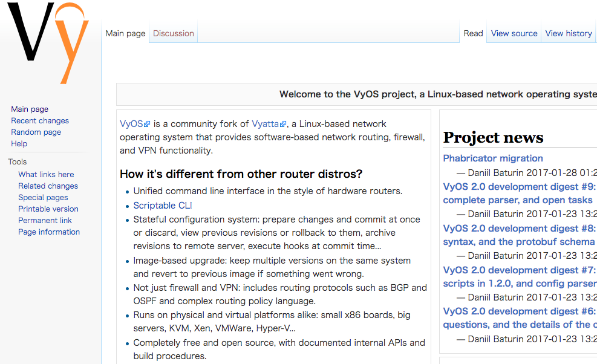Click the Welcome to the VyOS project banner
Viewport: 597px width, 364px height.
(438, 94)
